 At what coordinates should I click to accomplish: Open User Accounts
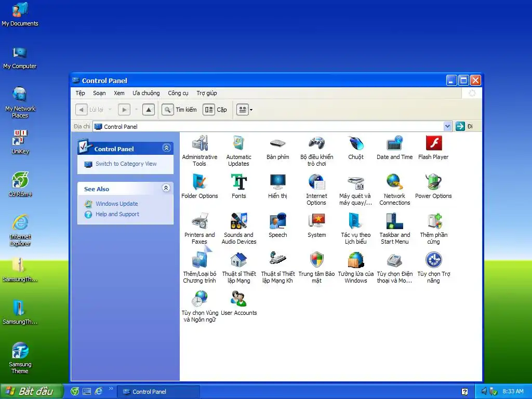238,303
